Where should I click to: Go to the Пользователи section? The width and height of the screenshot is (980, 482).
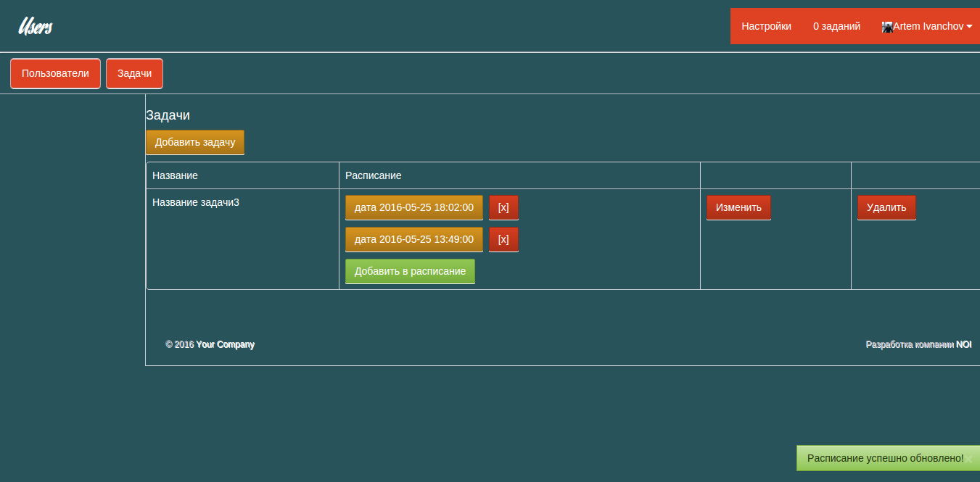click(55, 73)
